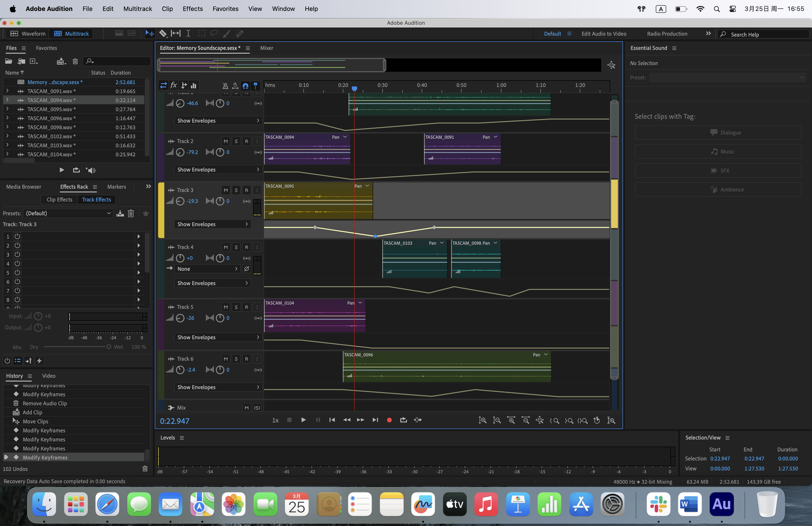
Task: Open Pan dropdown on TASCAM_0095 clip
Action: tap(362, 186)
